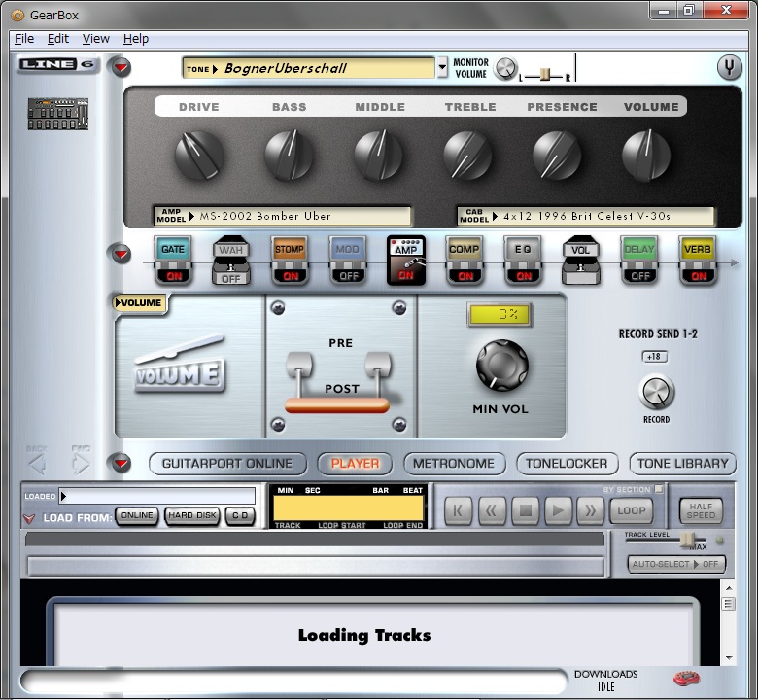Screen dimensions: 758x700
Task: Flip the PRE/POST volume position switch
Action: pyautogui.click(x=338, y=382)
